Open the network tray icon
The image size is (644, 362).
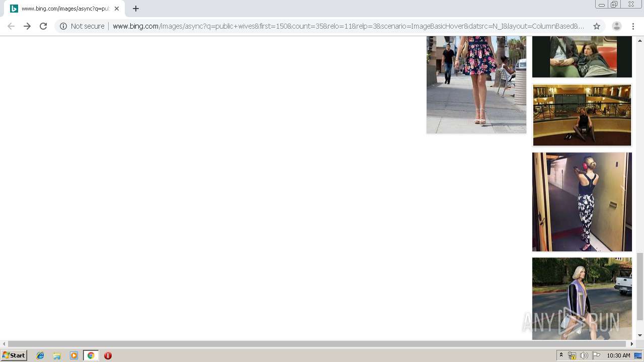[572, 355]
